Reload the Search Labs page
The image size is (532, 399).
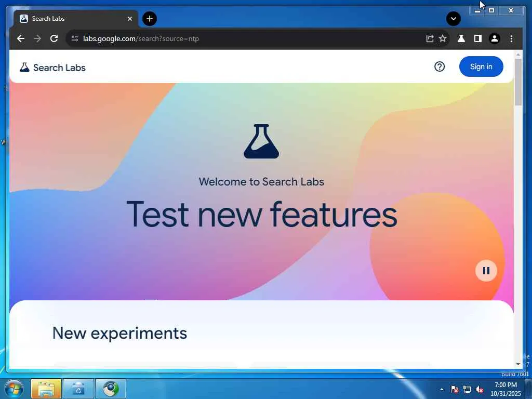point(54,38)
